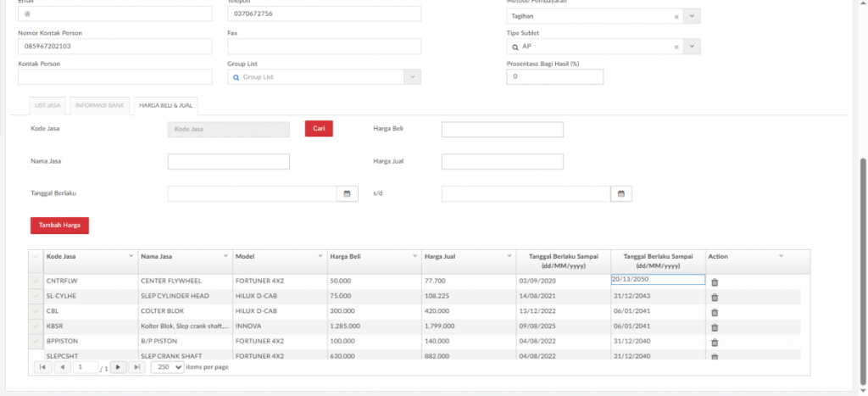Delete the CNTRFLW row with trash icon

(x=714, y=282)
